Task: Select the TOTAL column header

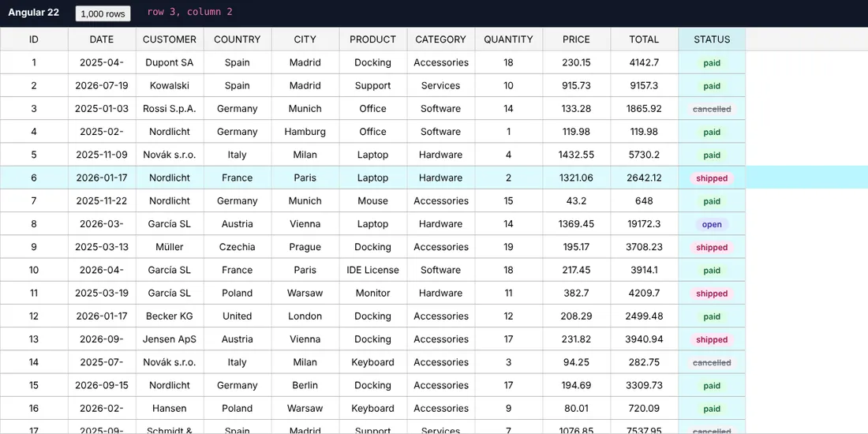Action: (x=645, y=39)
